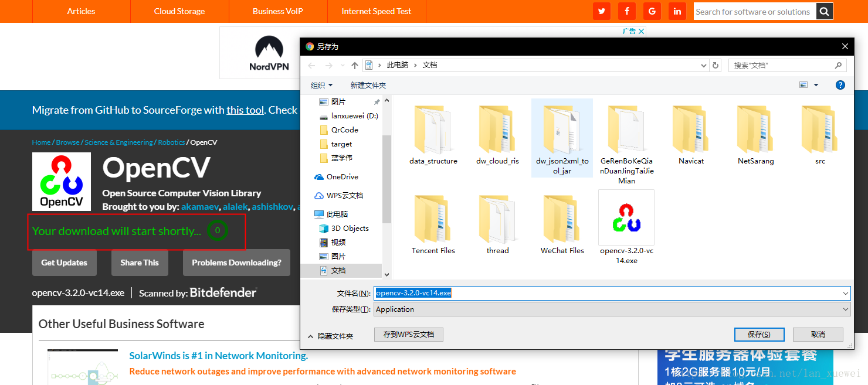Open the 组织 dropdown menu
Image resolution: width=868 pixels, height=385 pixels.
[321, 85]
